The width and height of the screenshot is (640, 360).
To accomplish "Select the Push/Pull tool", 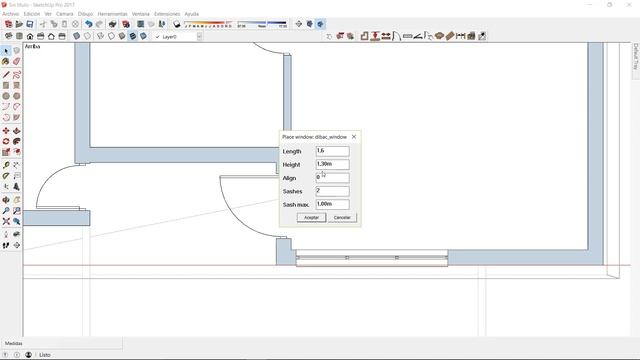I will coord(16,131).
